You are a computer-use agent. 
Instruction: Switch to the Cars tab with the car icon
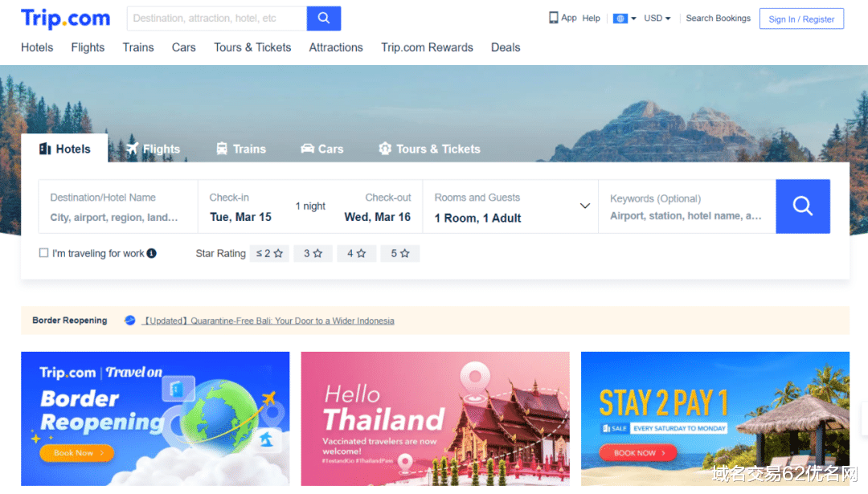pyautogui.click(x=322, y=149)
